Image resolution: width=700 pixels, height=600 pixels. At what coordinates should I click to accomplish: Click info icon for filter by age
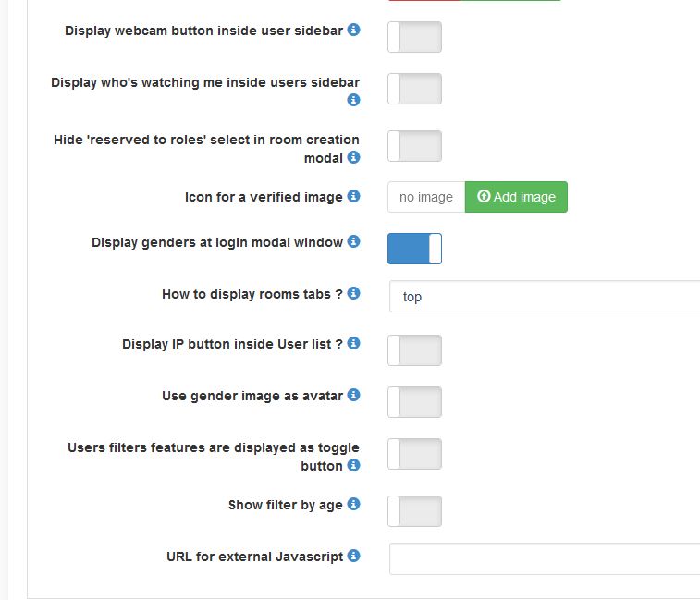click(353, 505)
